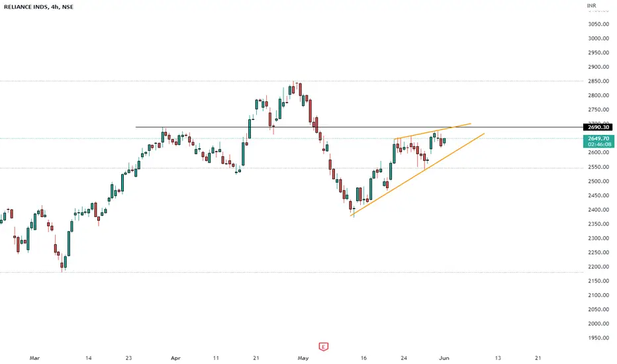Click the earnings 'E' marker icon
This screenshot has width=617, height=364.
point(324,347)
